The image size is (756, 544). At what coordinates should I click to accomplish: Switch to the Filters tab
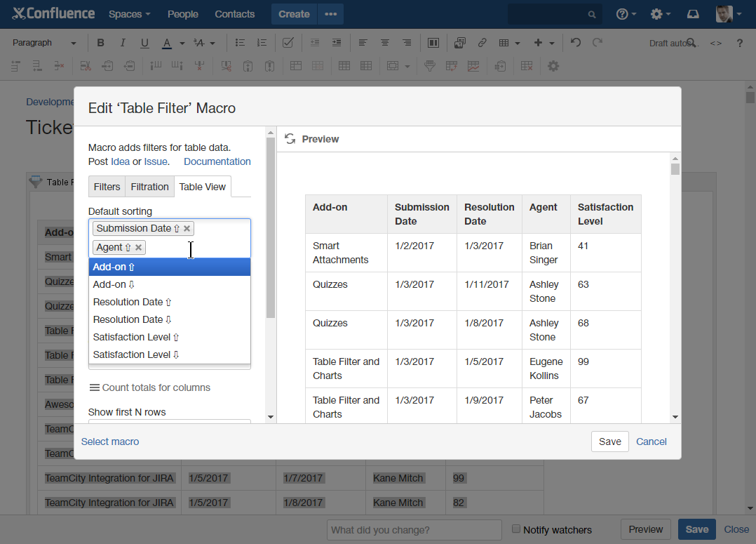pos(107,187)
